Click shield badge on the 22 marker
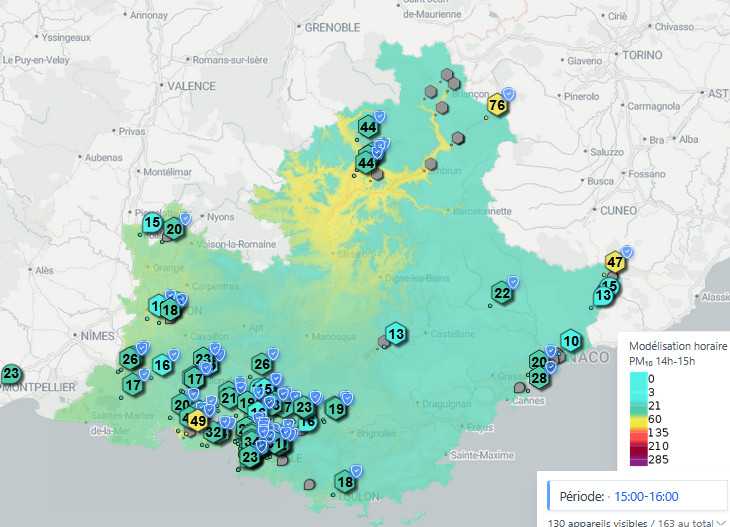This screenshot has width=730, height=527. click(x=513, y=281)
